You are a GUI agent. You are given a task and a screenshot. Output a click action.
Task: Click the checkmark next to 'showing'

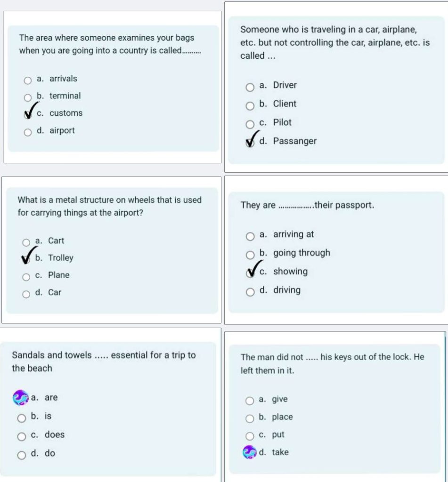254,269
